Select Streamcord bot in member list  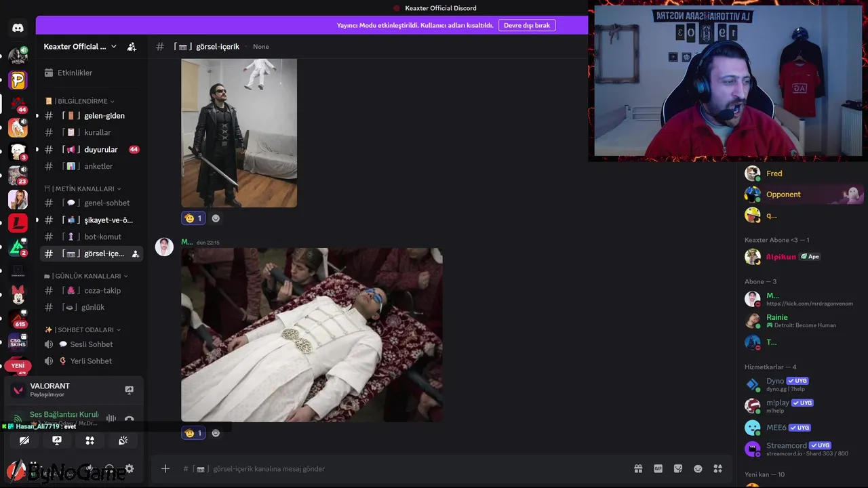(x=803, y=449)
